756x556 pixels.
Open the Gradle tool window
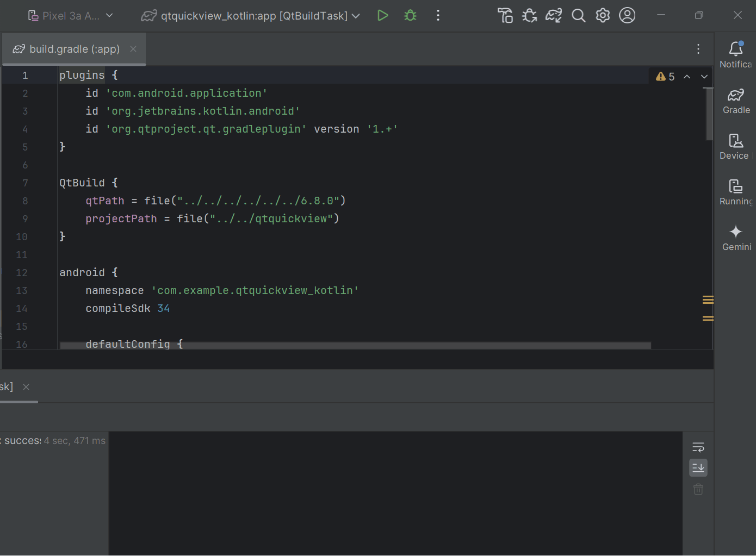click(x=735, y=102)
